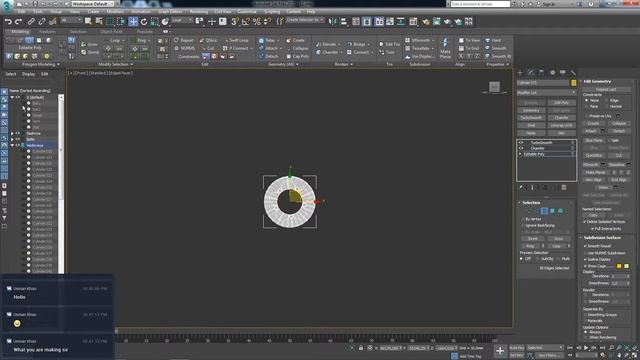Activate the Select and Scale tool
Screen dimensions: 640x360
click(154, 22)
